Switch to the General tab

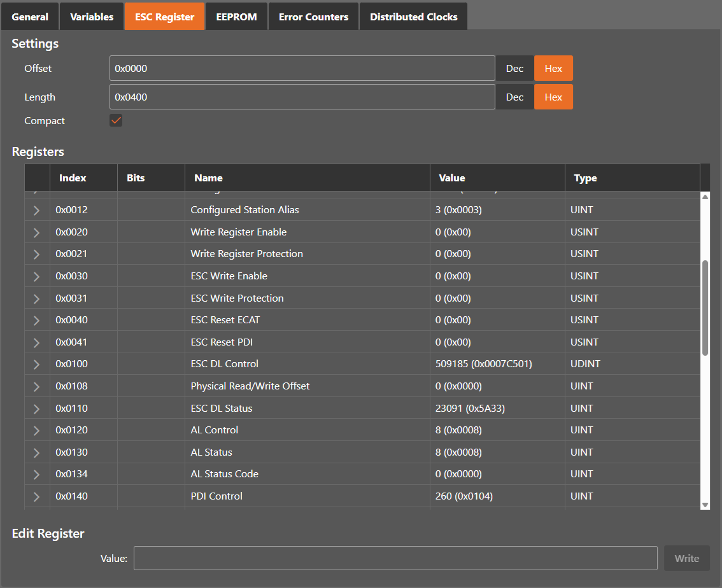30,17
